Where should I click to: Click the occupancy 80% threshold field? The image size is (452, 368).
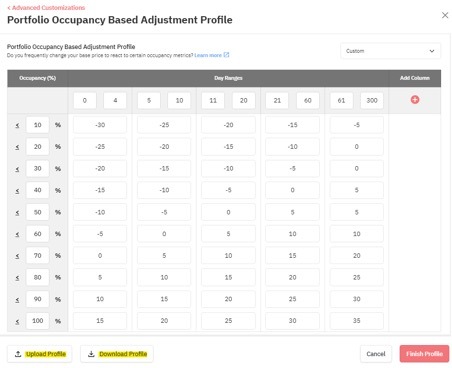click(x=38, y=277)
